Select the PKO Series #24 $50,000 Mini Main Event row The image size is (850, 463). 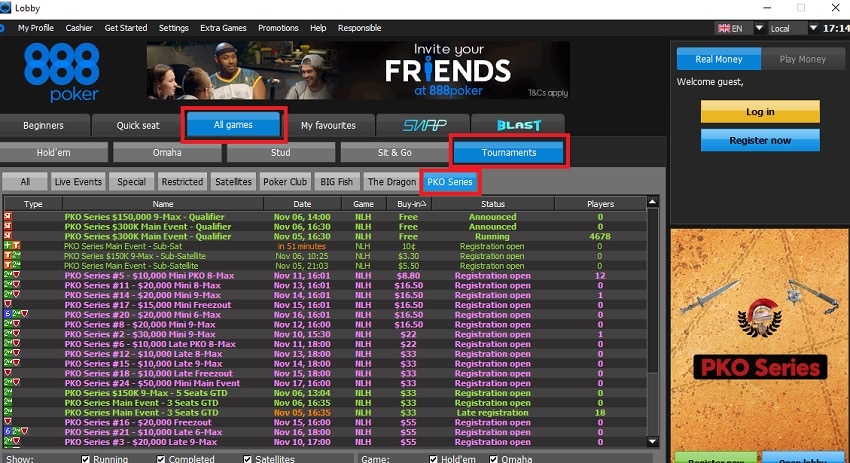point(325,383)
